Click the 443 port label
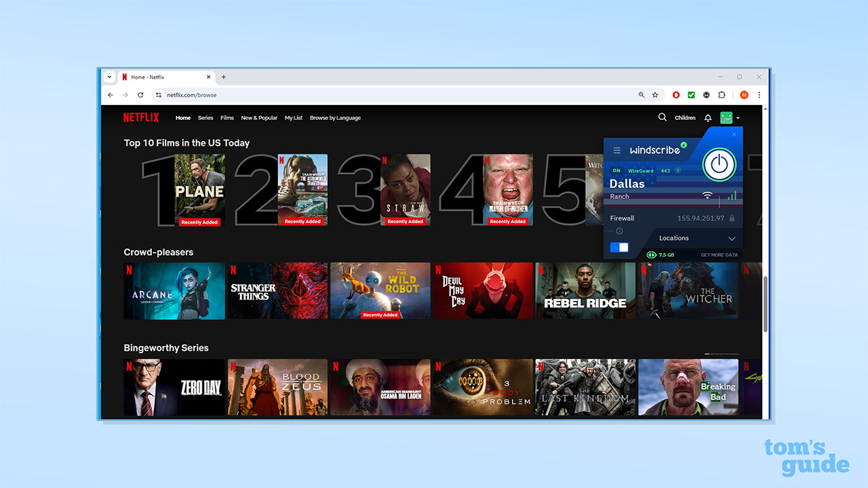Viewport: 868px width, 488px height. [x=666, y=171]
